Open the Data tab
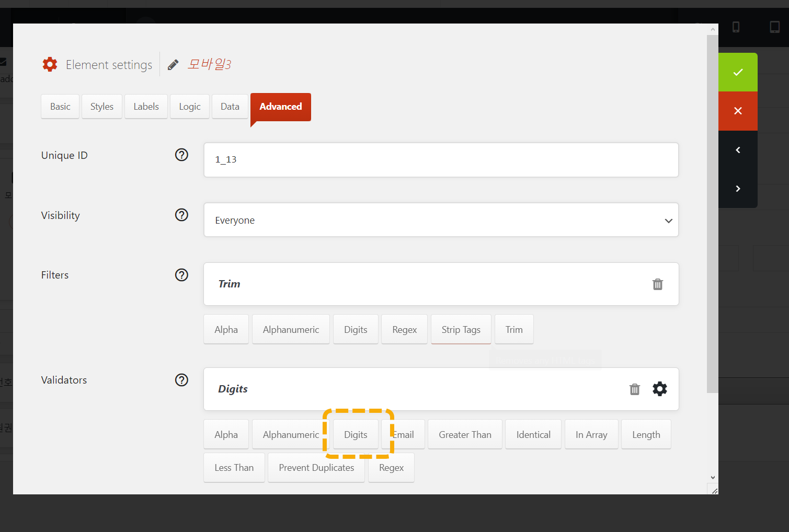789x532 pixels. (230, 107)
